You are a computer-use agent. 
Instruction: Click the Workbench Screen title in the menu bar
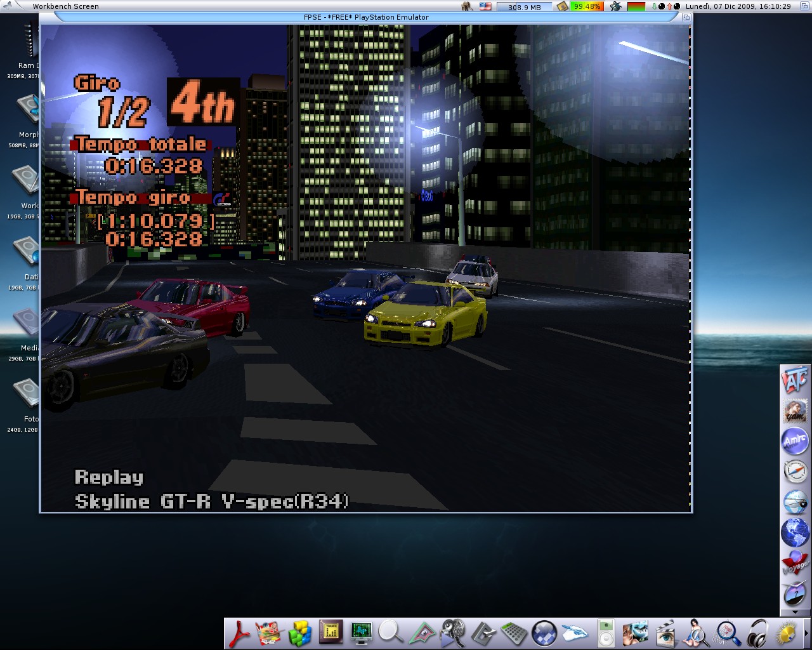(x=65, y=6)
